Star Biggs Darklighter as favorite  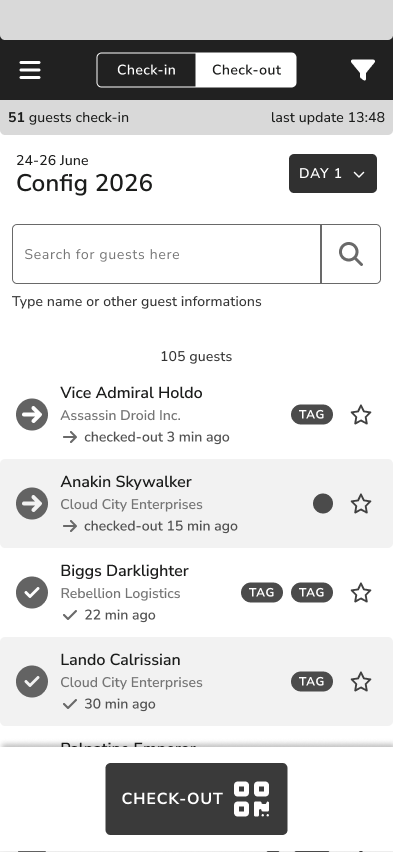(x=361, y=593)
